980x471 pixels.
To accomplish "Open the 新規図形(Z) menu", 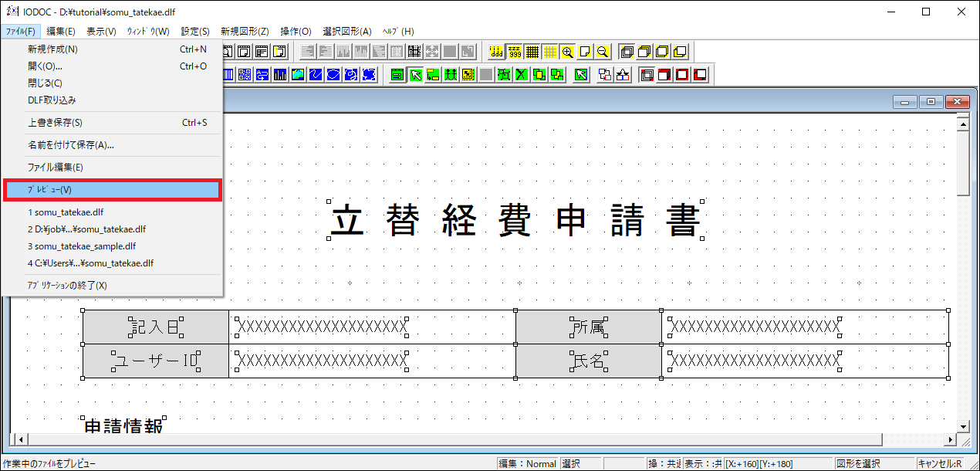I will [x=245, y=32].
